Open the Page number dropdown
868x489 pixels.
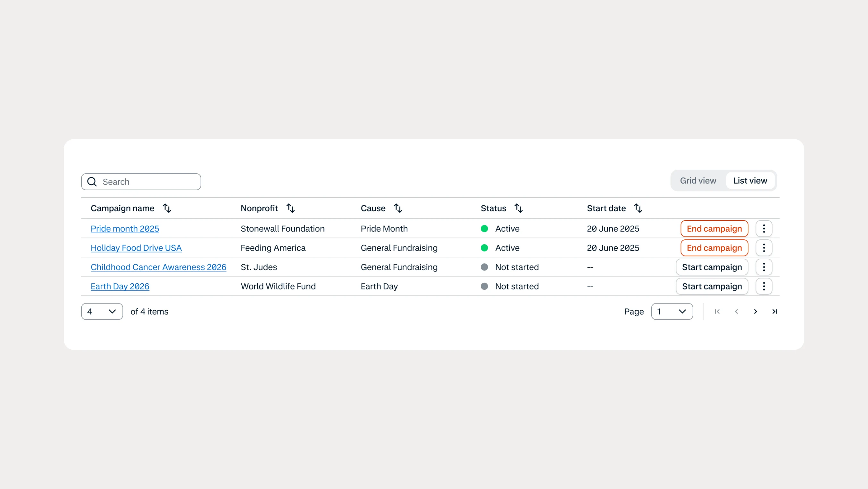point(672,311)
